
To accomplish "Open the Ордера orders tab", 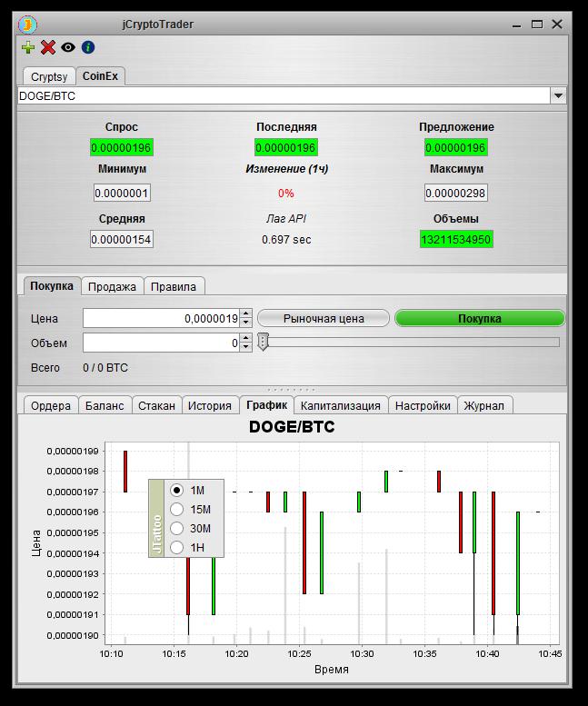I will coord(51,405).
